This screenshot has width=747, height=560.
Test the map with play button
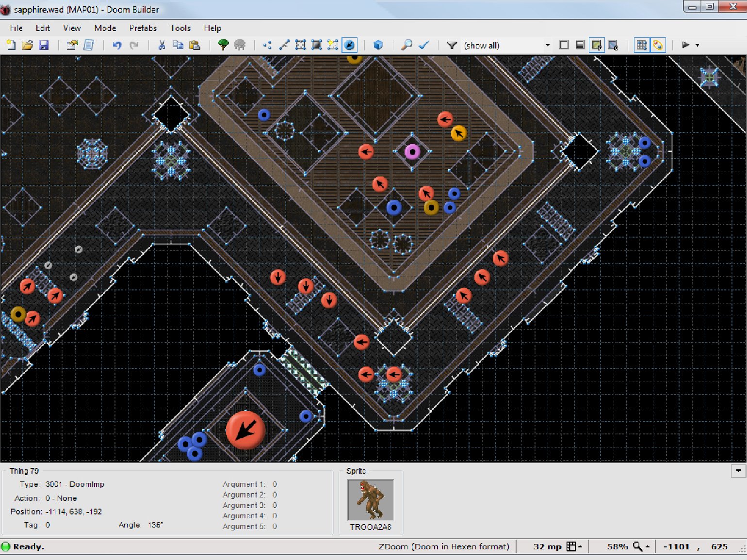pos(685,45)
